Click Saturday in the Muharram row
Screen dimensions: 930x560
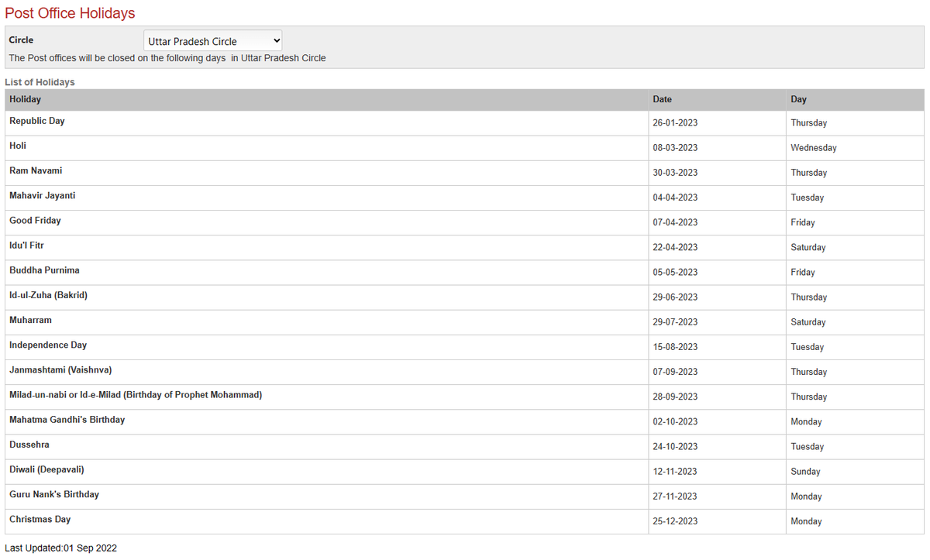[808, 322]
